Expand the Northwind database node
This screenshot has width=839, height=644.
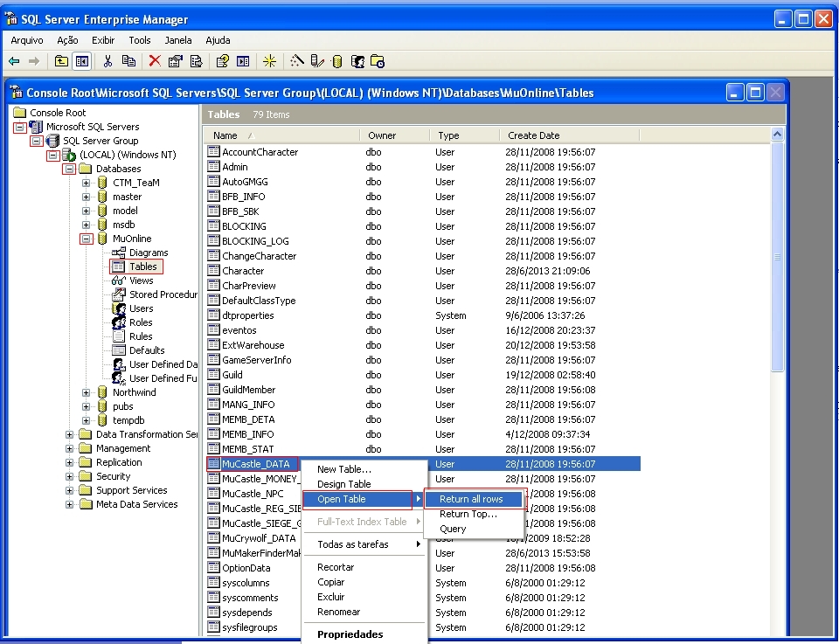[x=85, y=392]
